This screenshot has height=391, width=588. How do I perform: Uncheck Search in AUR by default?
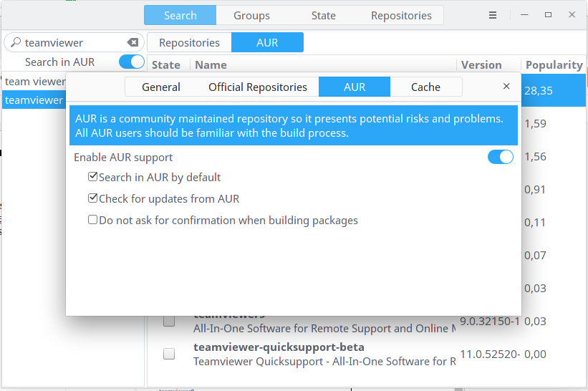92,177
